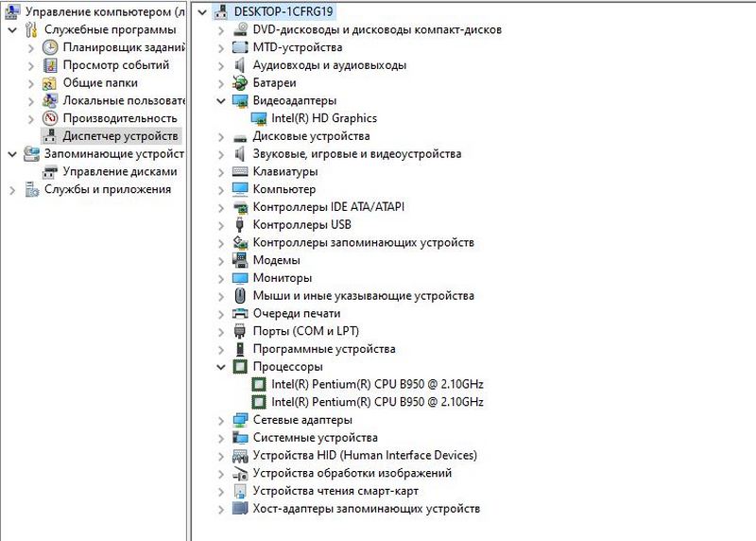
Task: Click the USB controllers icon
Action: pos(240,225)
